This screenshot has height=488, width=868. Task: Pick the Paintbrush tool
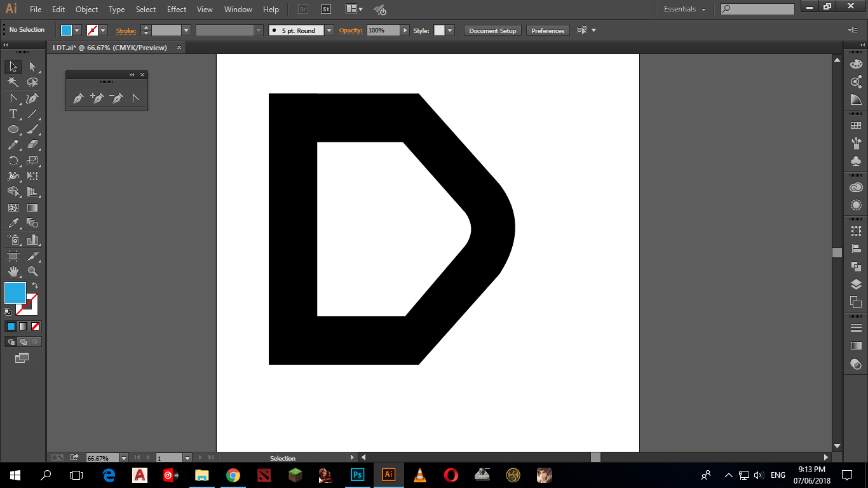coord(33,130)
